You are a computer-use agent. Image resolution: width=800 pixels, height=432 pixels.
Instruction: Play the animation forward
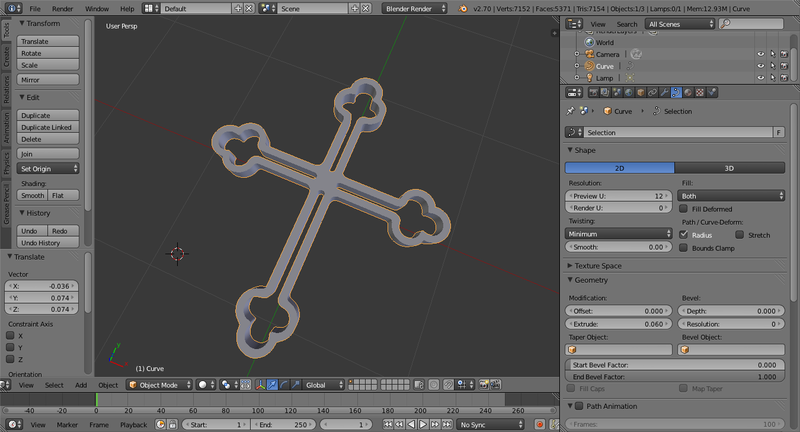423,424
